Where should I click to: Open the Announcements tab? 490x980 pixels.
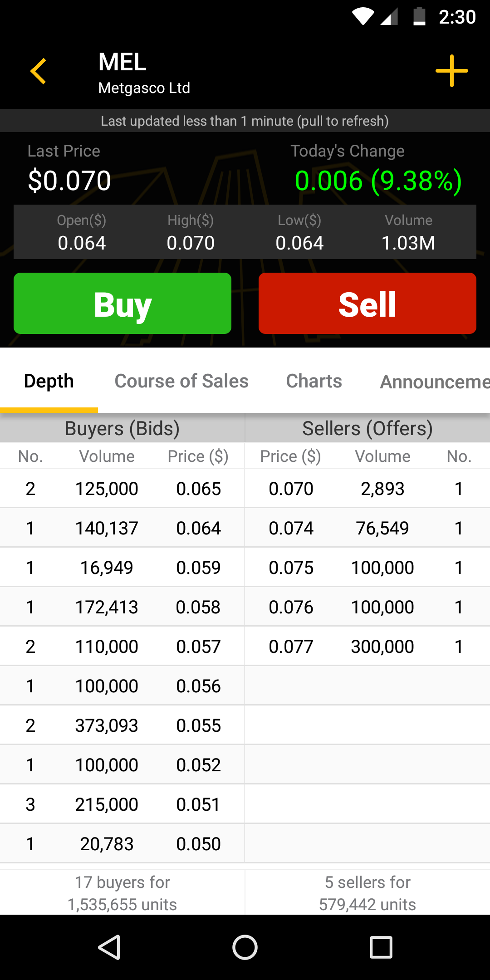(435, 382)
